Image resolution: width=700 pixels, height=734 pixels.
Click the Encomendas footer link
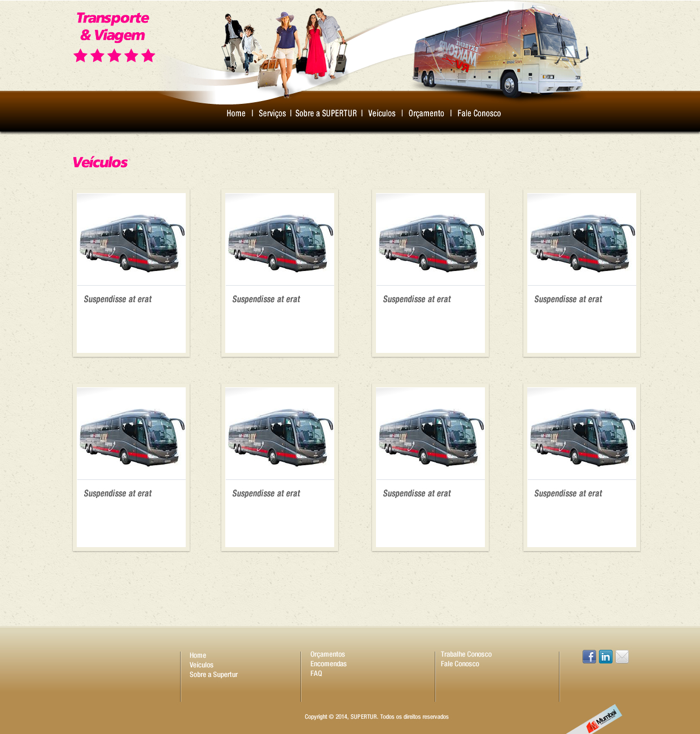328,664
